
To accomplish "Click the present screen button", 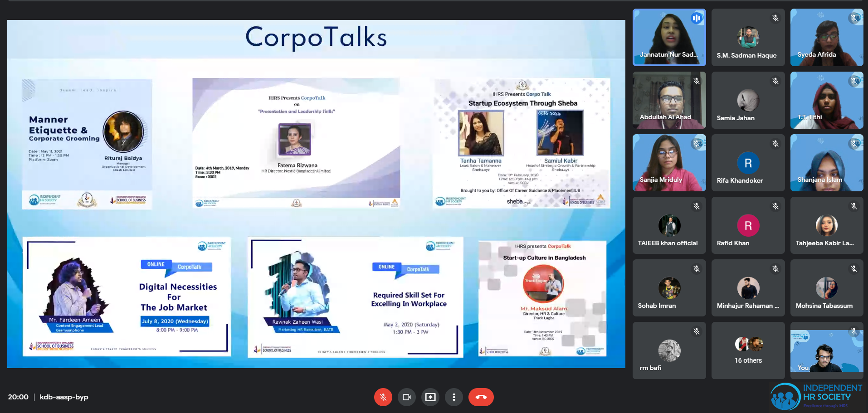I will pos(430,397).
